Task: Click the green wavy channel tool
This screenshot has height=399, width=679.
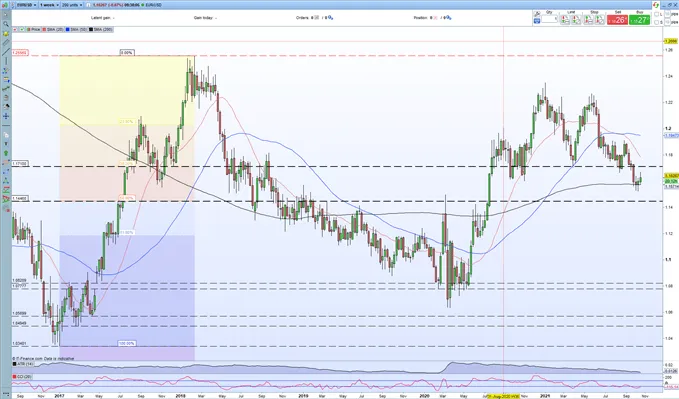Action: [6, 88]
